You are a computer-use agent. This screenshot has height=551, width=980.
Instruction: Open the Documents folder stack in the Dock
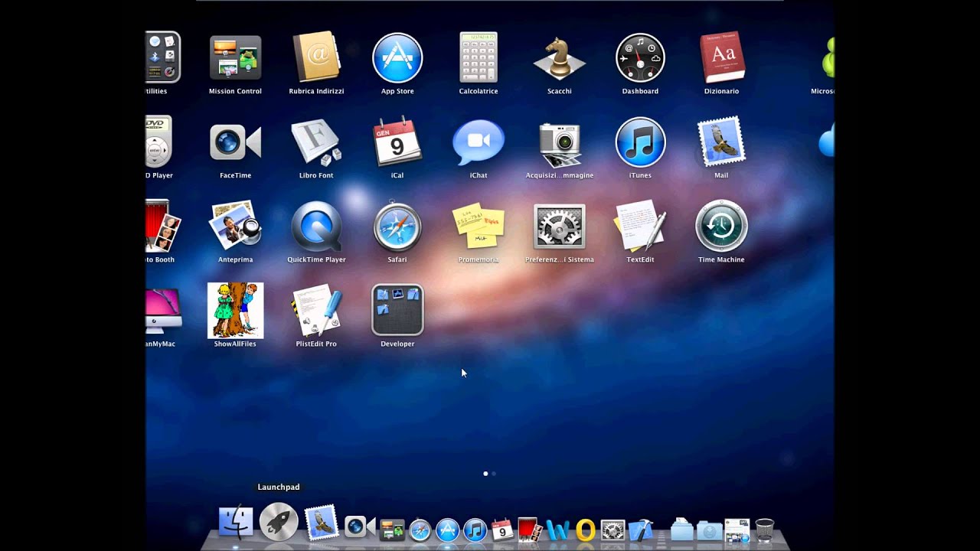pyautogui.click(x=681, y=530)
